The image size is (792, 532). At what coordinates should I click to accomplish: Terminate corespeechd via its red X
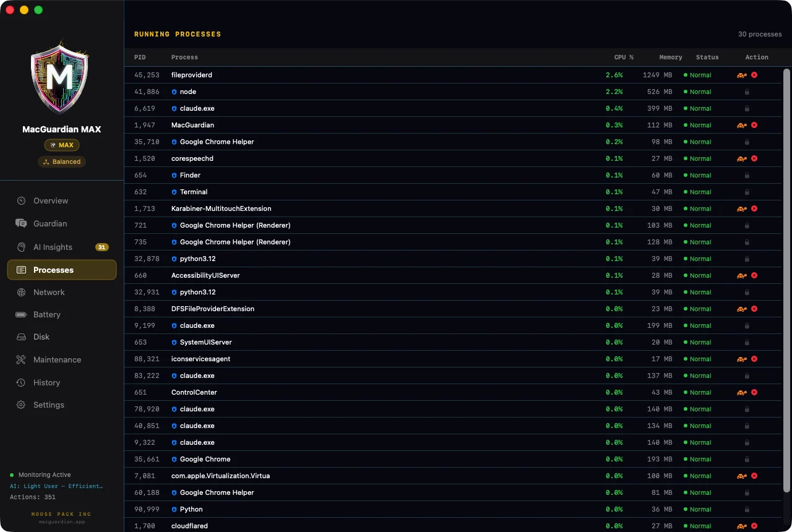pyautogui.click(x=754, y=158)
